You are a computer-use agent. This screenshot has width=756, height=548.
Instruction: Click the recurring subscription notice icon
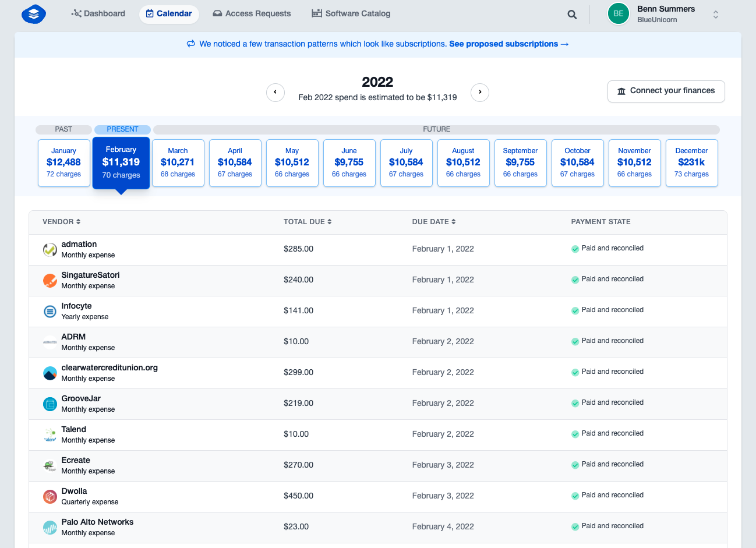tap(190, 44)
